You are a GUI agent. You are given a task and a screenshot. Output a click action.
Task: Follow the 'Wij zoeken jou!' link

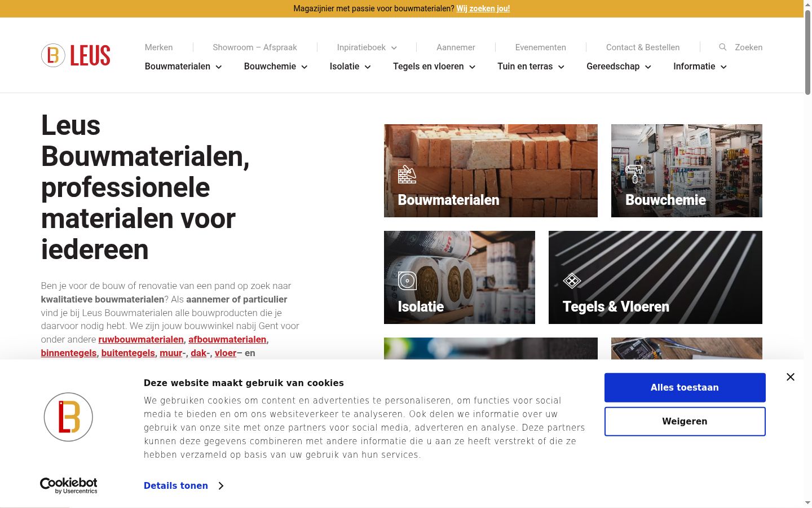click(x=483, y=8)
